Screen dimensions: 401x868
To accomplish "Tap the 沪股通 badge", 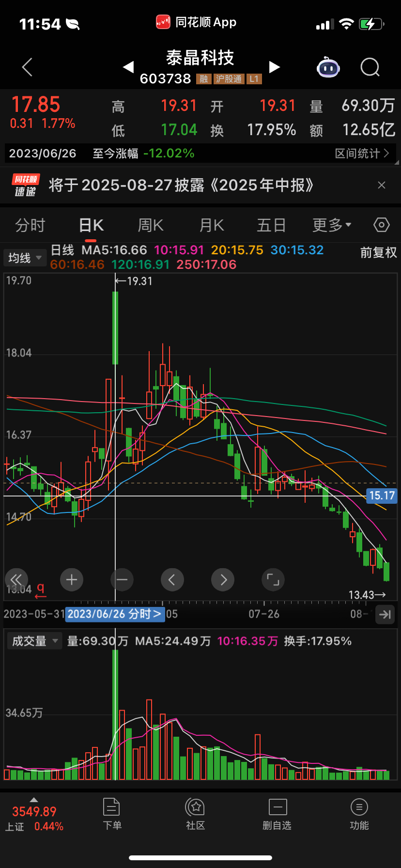I will (x=229, y=79).
